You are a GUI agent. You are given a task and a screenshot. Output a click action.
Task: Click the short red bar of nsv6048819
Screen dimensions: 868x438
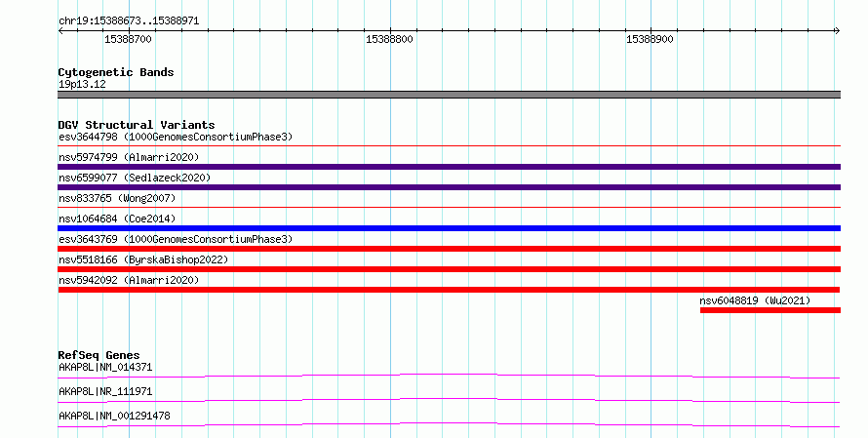click(770, 310)
